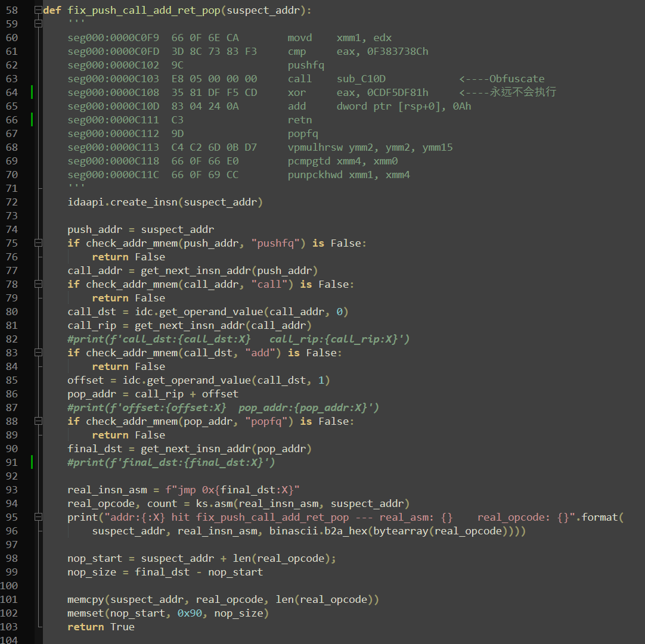This screenshot has height=644, width=645.
Task: Click the "return True" statement
Action: pos(101,627)
